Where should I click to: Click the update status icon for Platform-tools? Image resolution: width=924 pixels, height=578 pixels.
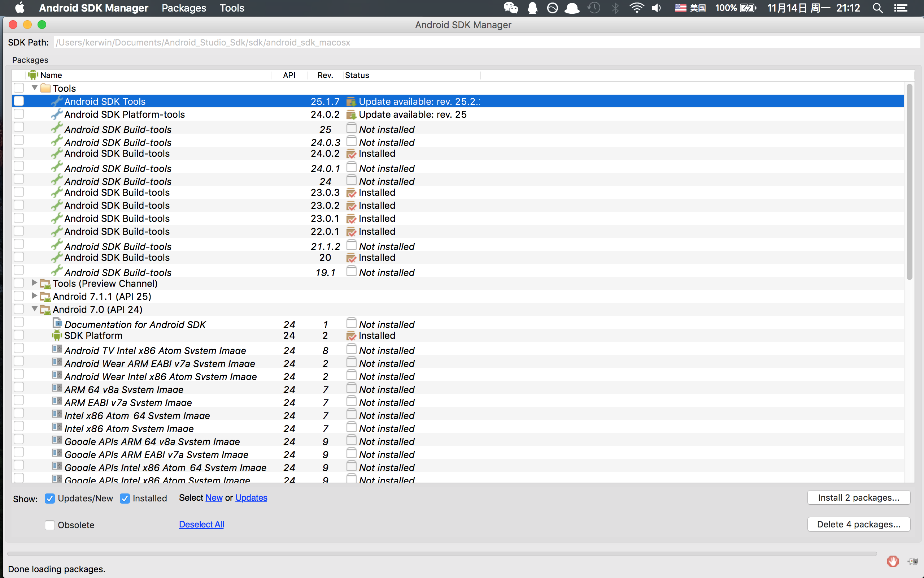[351, 115]
